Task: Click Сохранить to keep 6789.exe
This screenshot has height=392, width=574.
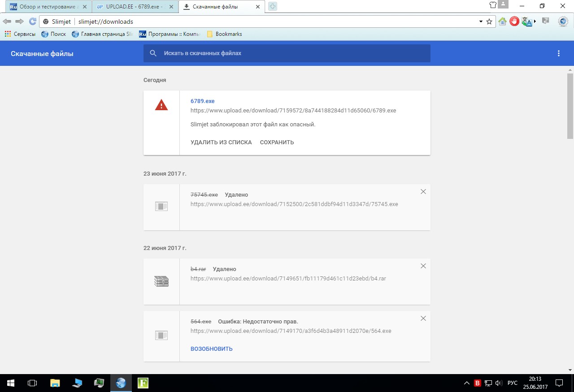Action: coord(277,142)
